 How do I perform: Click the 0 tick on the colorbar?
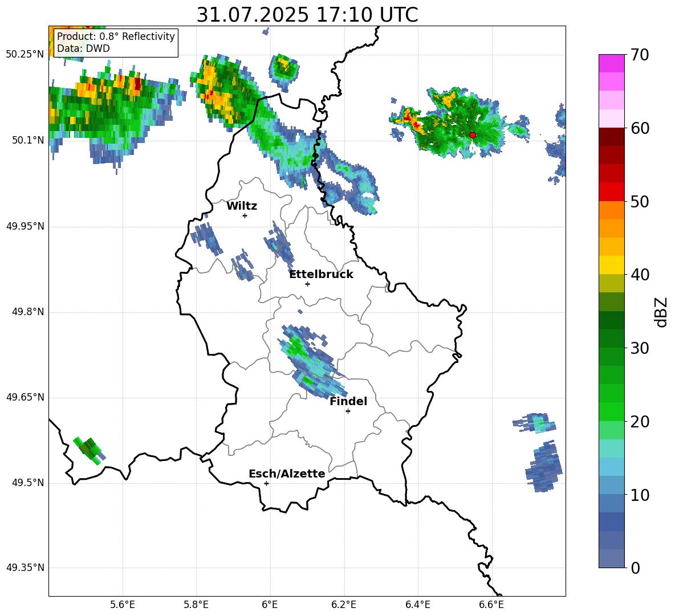click(635, 568)
